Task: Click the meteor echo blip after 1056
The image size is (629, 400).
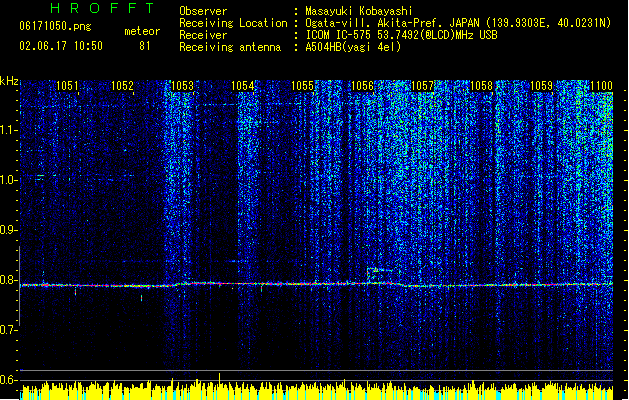Action: [x=379, y=274]
